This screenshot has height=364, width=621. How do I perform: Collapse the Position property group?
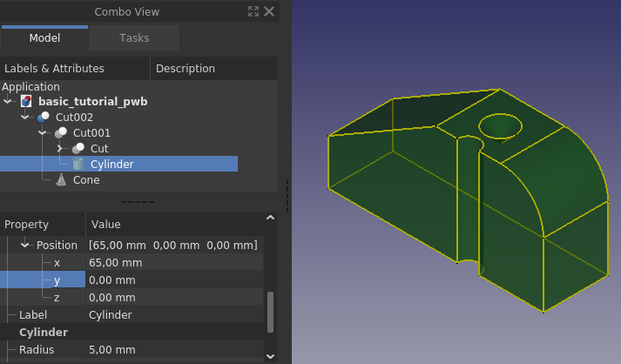[25, 246]
